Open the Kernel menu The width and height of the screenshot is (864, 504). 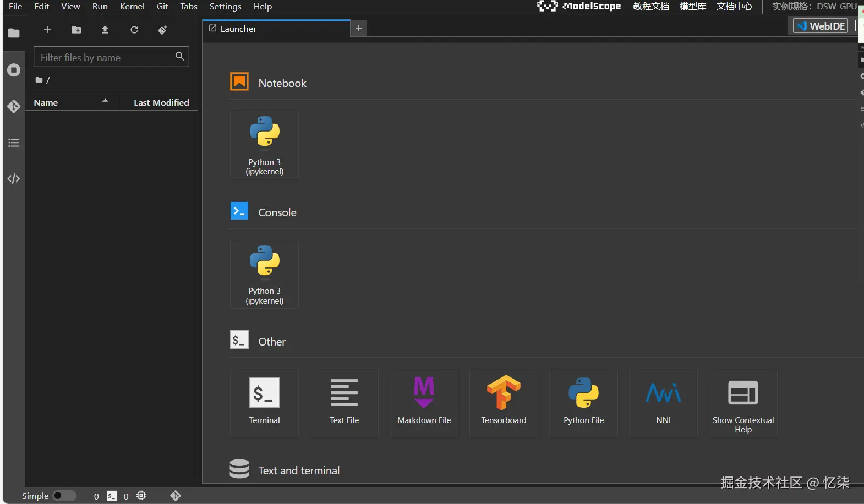(x=132, y=7)
